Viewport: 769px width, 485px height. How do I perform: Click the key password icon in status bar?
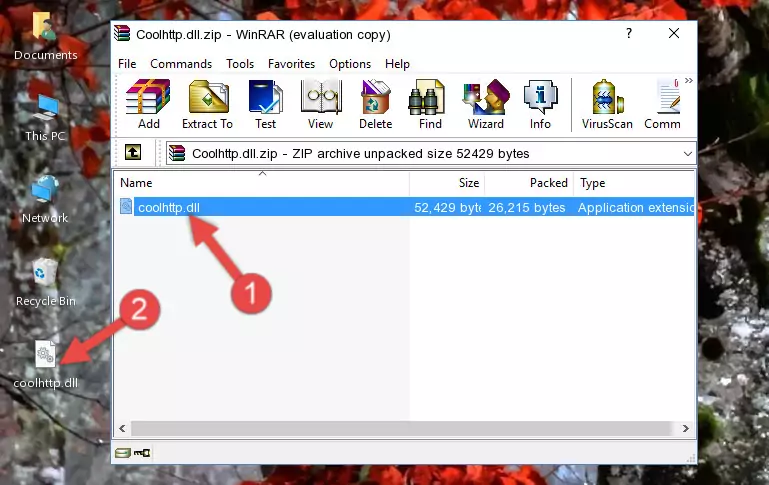point(142,453)
